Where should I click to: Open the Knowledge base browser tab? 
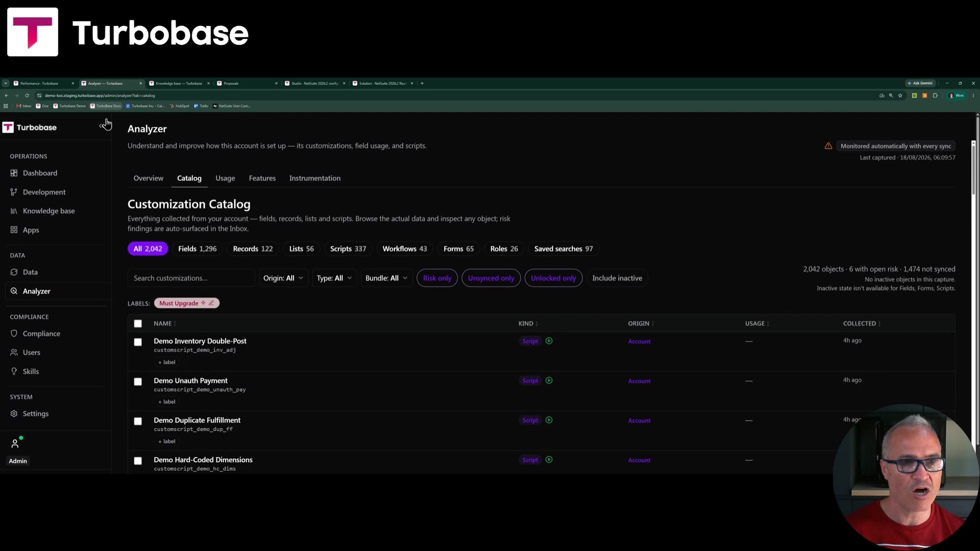click(179, 83)
